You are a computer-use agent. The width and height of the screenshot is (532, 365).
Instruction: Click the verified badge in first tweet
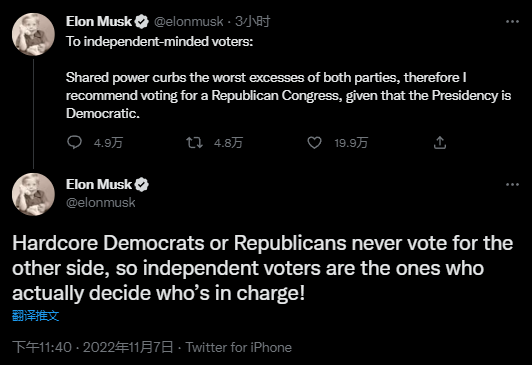141,22
